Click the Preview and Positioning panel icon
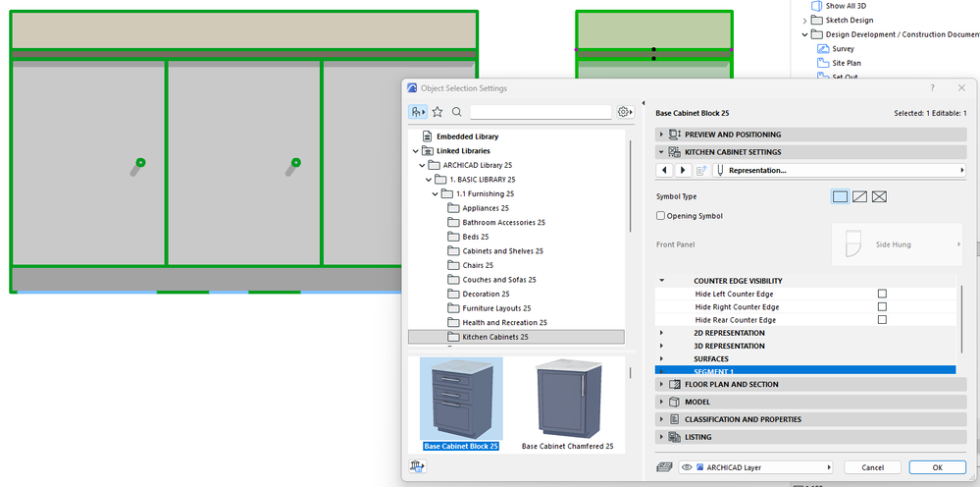This screenshot has height=487, width=980. click(674, 135)
